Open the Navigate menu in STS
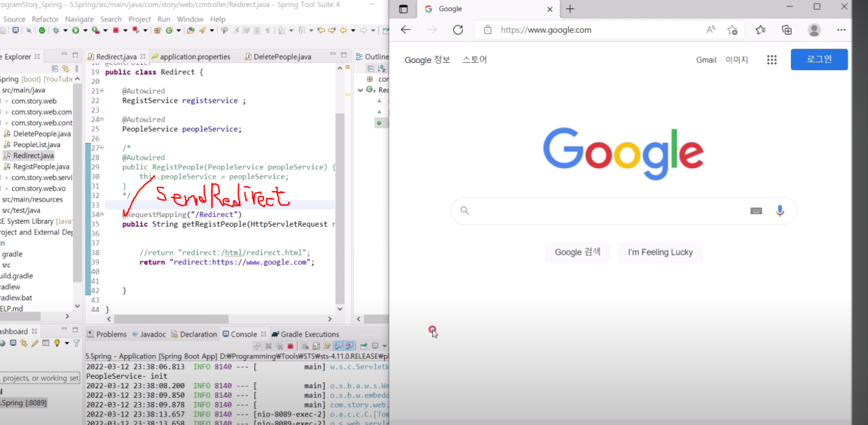This screenshot has height=425, width=868. click(79, 19)
